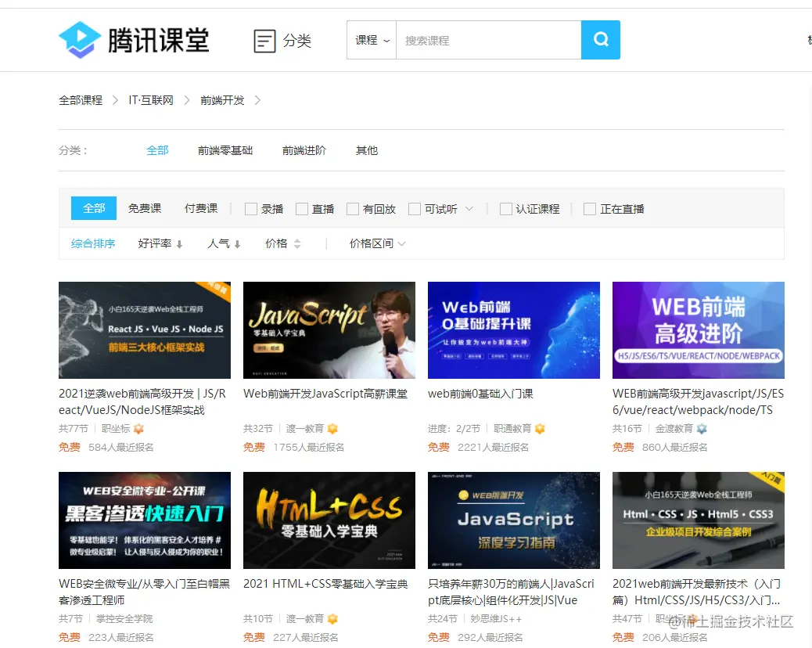812x648 pixels.
Task: Go to 全部课程 breadcrumb
Action: tap(81, 100)
